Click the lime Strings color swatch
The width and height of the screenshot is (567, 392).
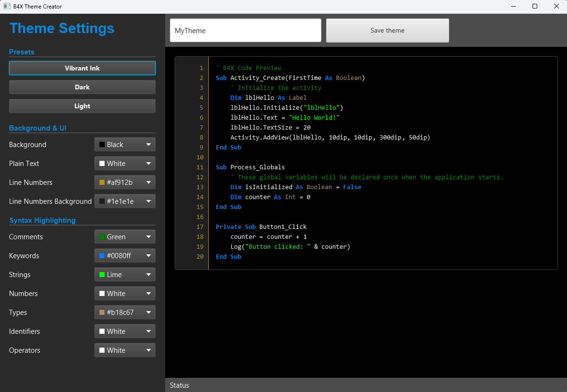click(102, 275)
